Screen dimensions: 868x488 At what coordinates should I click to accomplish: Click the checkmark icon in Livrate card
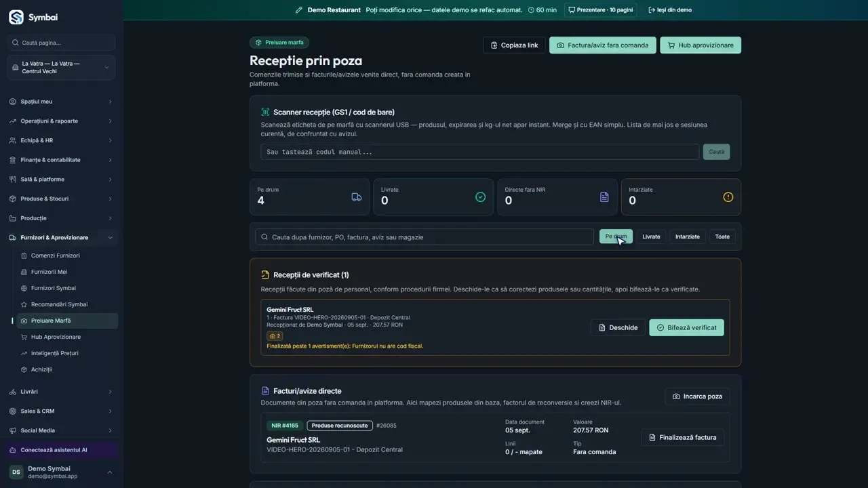point(481,197)
